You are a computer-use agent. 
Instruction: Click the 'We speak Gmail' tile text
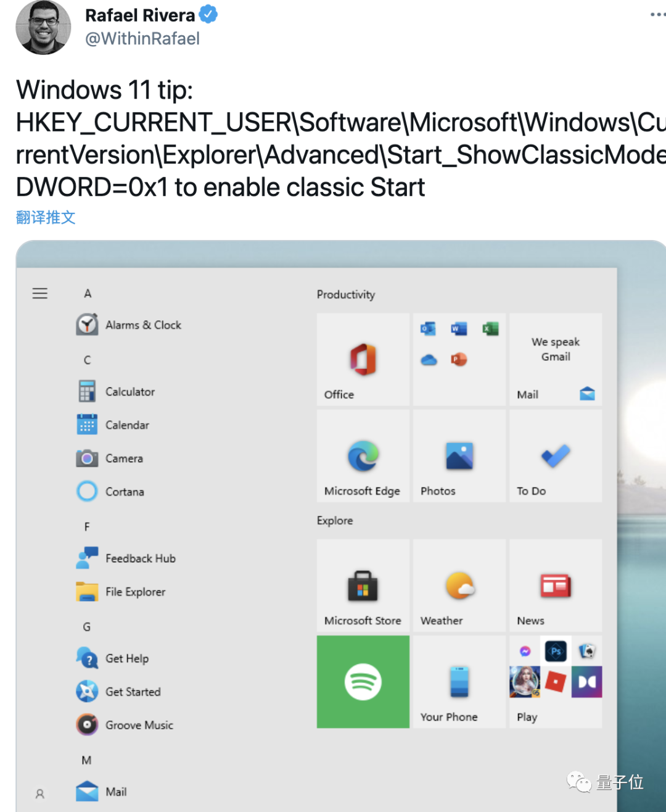556,349
